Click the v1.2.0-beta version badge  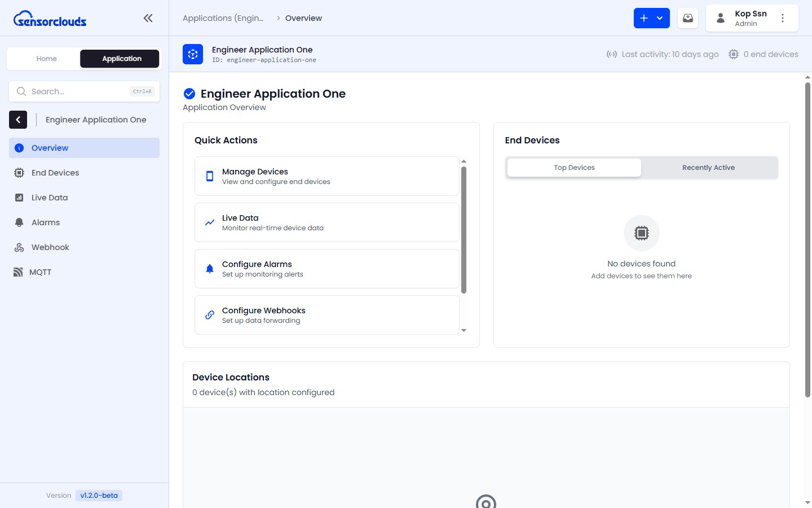pyautogui.click(x=99, y=495)
